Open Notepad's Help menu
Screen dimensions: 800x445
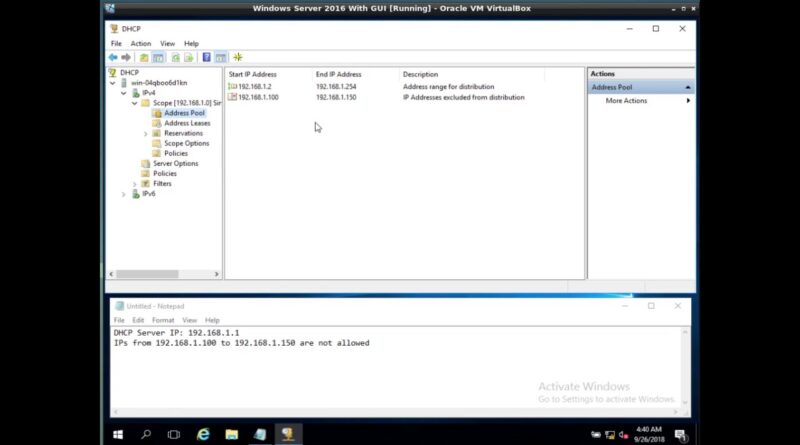tap(212, 320)
